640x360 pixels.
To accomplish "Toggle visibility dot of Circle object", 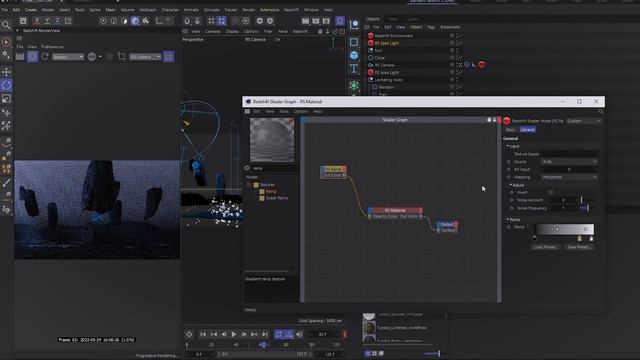I will (x=452, y=58).
